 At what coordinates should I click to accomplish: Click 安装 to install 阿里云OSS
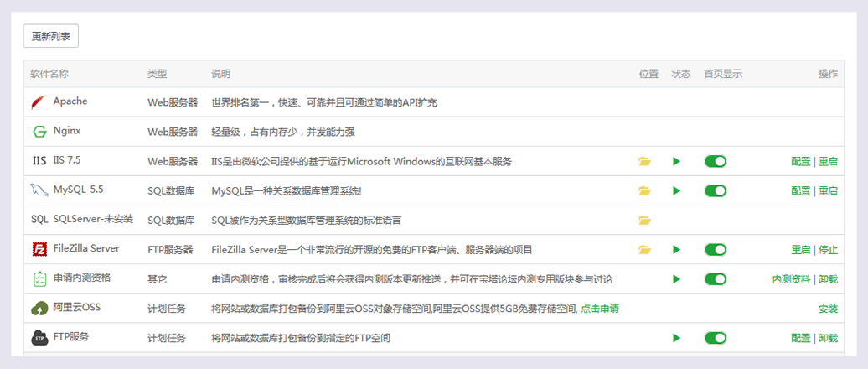[x=828, y=309]
